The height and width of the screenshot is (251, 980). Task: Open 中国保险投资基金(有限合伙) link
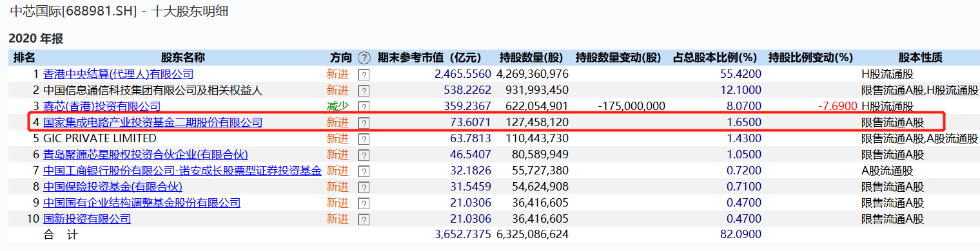coord(113,187)
